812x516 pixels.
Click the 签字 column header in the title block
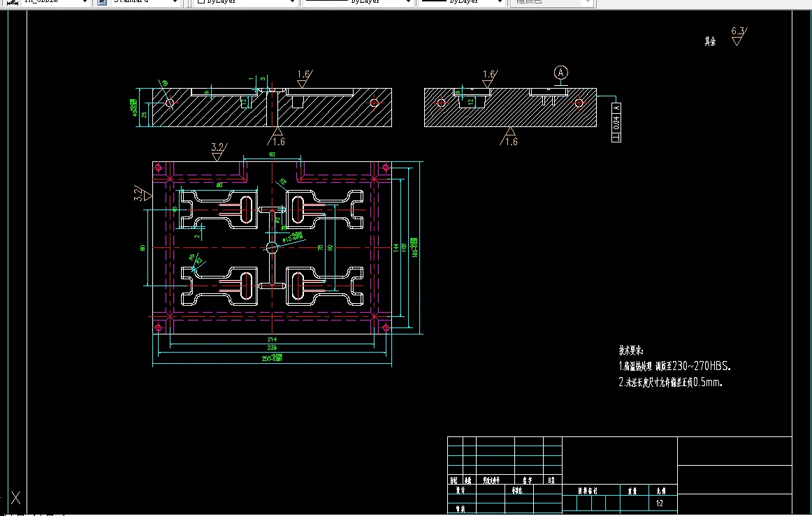tap(527, 480)
